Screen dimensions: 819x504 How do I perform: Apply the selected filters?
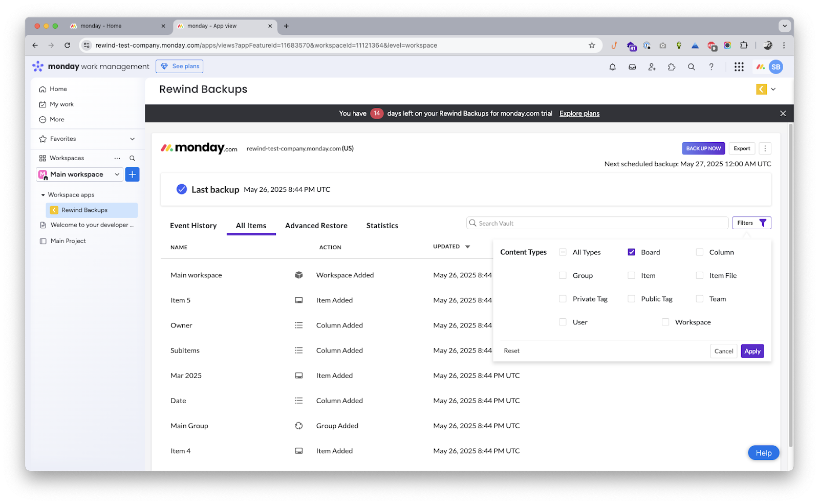pos(752,351)
